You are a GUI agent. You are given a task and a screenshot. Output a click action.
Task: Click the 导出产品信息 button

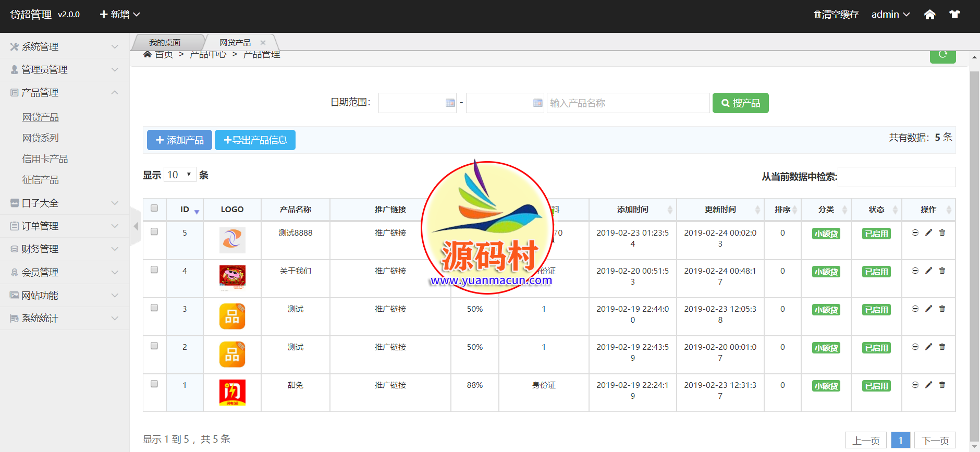255,140
